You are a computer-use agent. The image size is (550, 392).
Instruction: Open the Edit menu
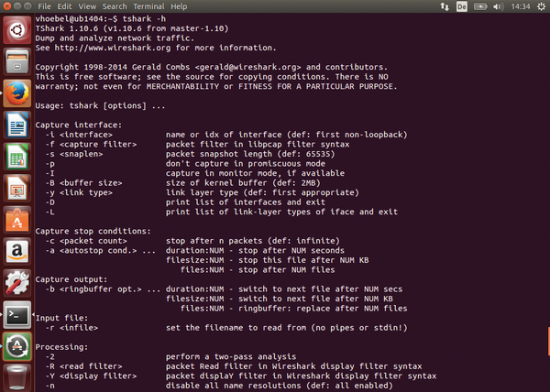pyautogui.click(x=64, y=6)
